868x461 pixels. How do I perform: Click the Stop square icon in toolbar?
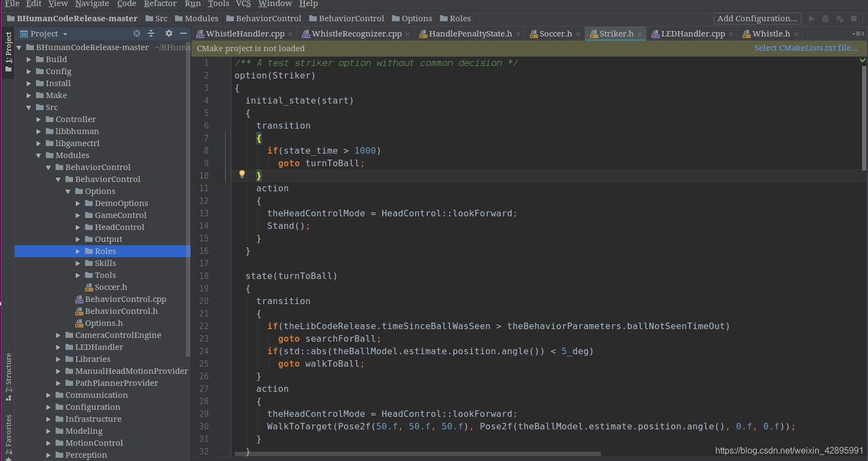[x=854, y=19]
